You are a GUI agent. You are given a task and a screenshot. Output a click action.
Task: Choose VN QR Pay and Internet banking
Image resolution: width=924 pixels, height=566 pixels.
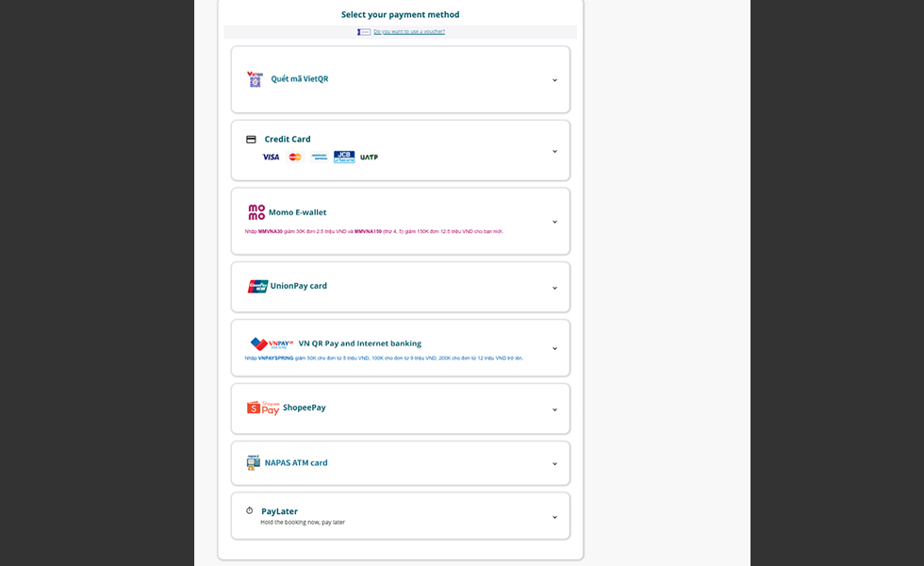[x=360, y=343]
